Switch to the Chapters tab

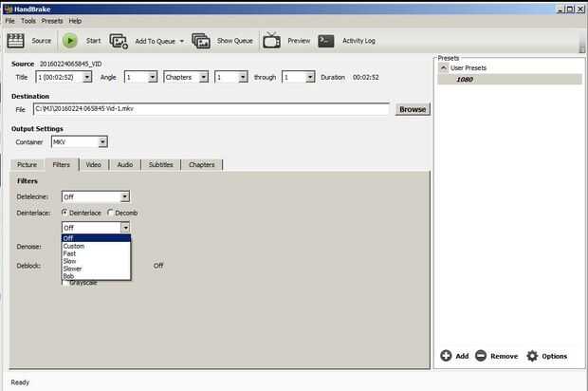point(202,165)
